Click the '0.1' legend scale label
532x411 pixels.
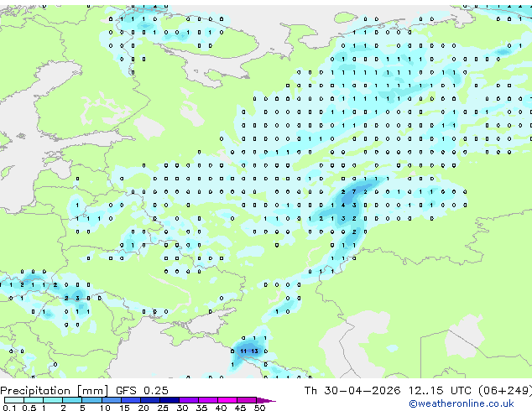tap(9, 408)
